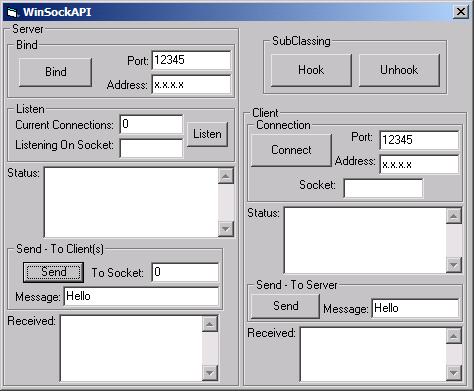The width and height of the screenshot is (474, 391).
Task: Click the Current Connections field
Action: (151, 124)
